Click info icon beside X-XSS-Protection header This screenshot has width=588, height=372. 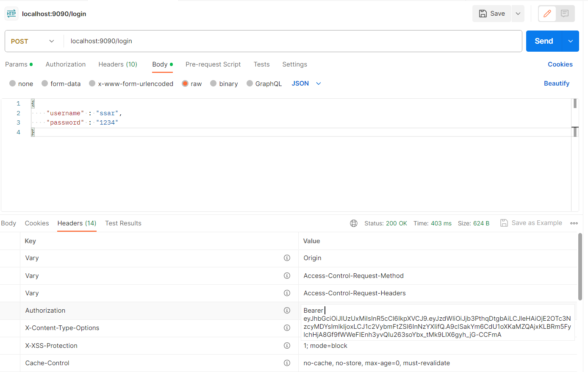(287, 346)
